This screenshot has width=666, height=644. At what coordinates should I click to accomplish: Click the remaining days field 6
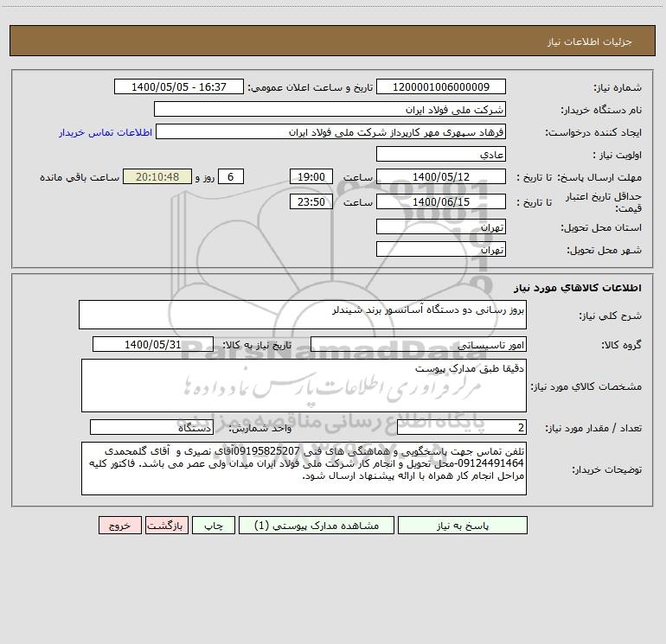(x=231, y=176)
